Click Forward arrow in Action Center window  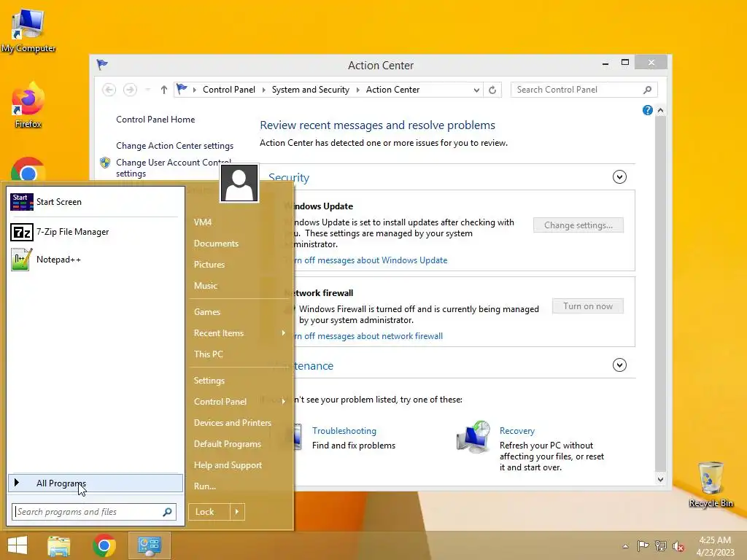click(130, 90)
